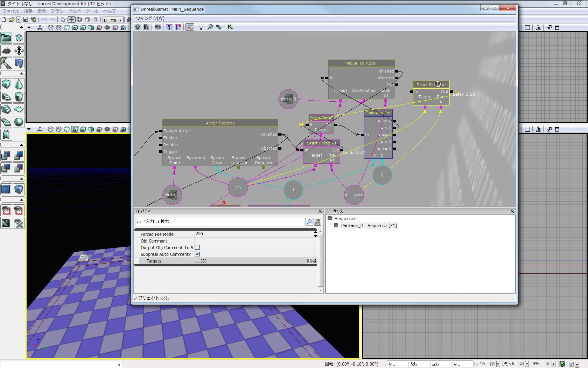Enable Output Obj Comment To S checkbox
The height and width of the screenshot is (368, 588).
click(x=197, y=247)
